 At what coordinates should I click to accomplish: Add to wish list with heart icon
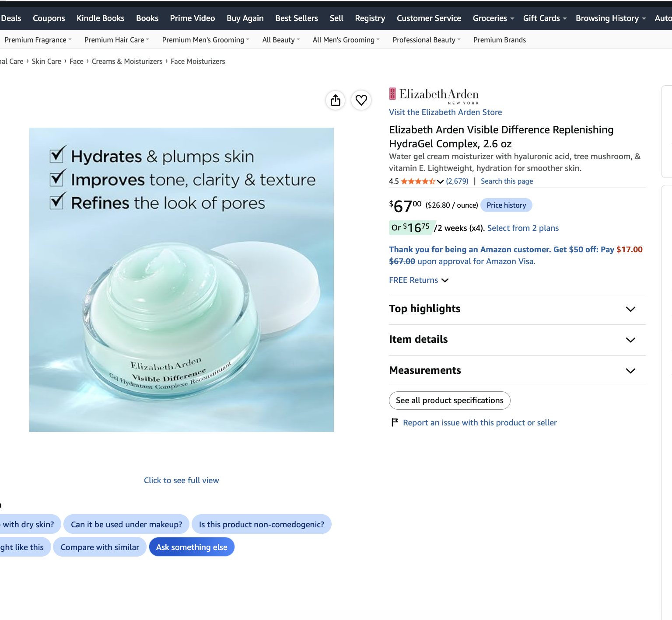pos(361,101)
